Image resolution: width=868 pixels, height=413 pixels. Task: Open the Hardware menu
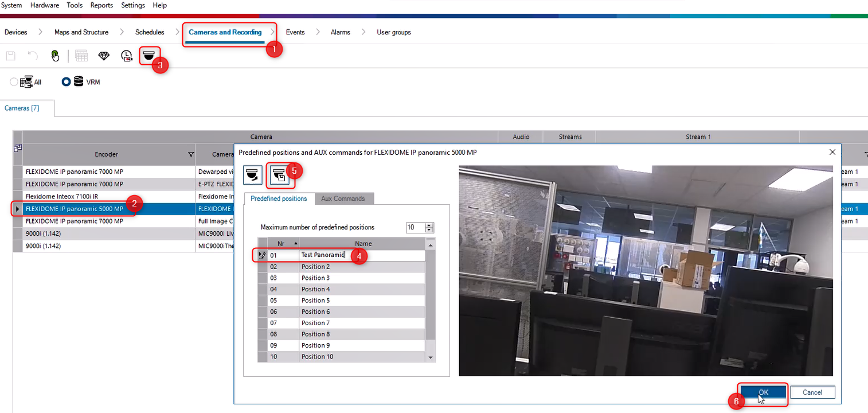point(44,5)
